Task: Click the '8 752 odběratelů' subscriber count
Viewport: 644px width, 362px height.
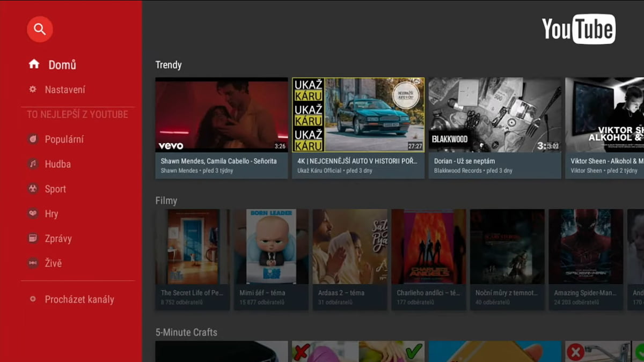Action: 183,302
